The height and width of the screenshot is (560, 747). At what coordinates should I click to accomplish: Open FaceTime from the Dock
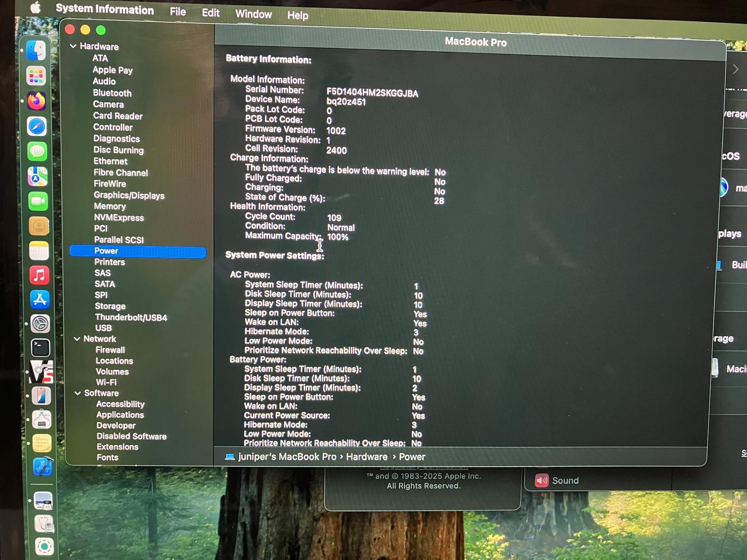(x=38, y=201)
